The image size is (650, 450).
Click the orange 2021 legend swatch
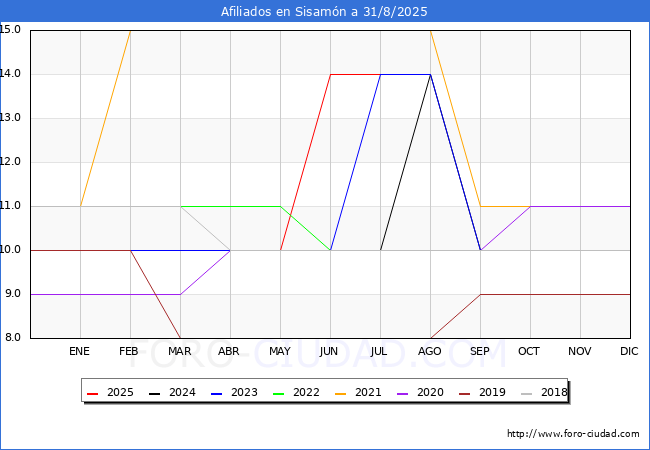340,393
